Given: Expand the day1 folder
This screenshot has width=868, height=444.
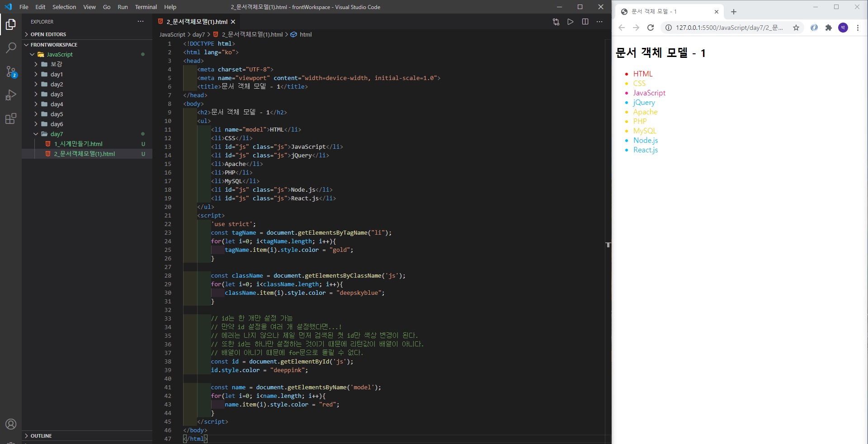Looking at the screenshot, I should [x=87, y=74].
